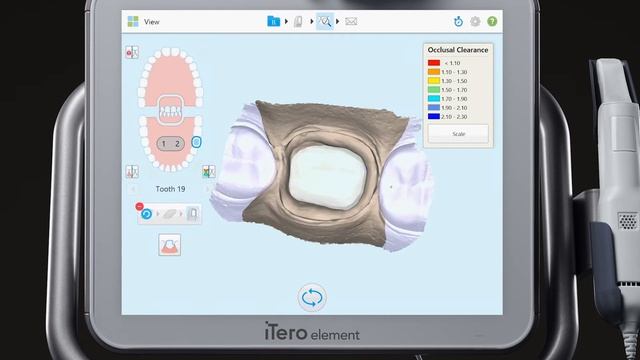Select the highlighted blue tooth 19 on chart
Image resolution: width=640 pixels, height=360 pixels.
pos(196,142)
